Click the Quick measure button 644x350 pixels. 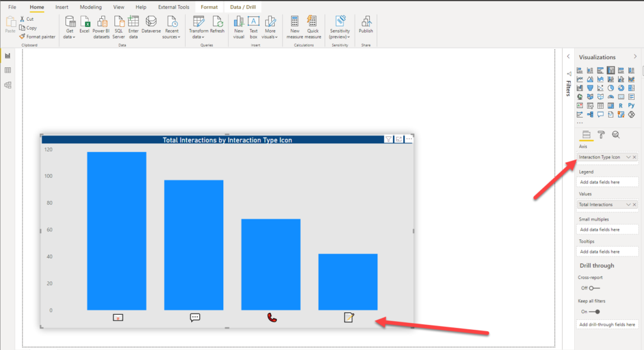click(x=313, y=28)
